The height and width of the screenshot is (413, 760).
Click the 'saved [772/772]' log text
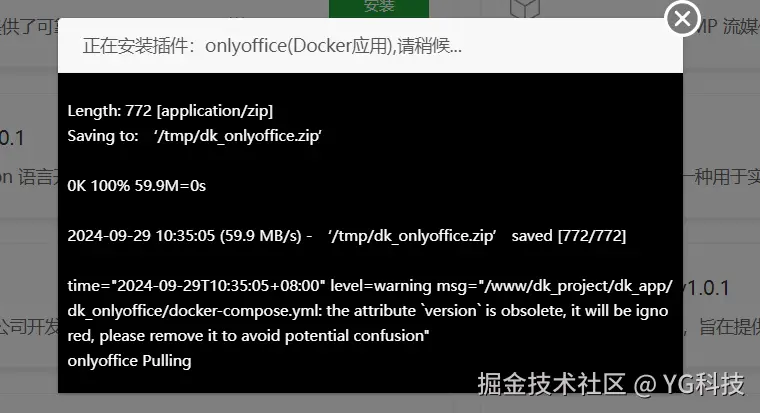click(x=569, y=236)
